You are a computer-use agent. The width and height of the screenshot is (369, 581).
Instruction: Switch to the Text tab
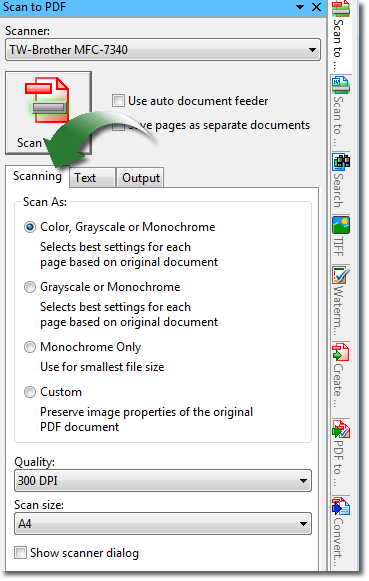92,178
